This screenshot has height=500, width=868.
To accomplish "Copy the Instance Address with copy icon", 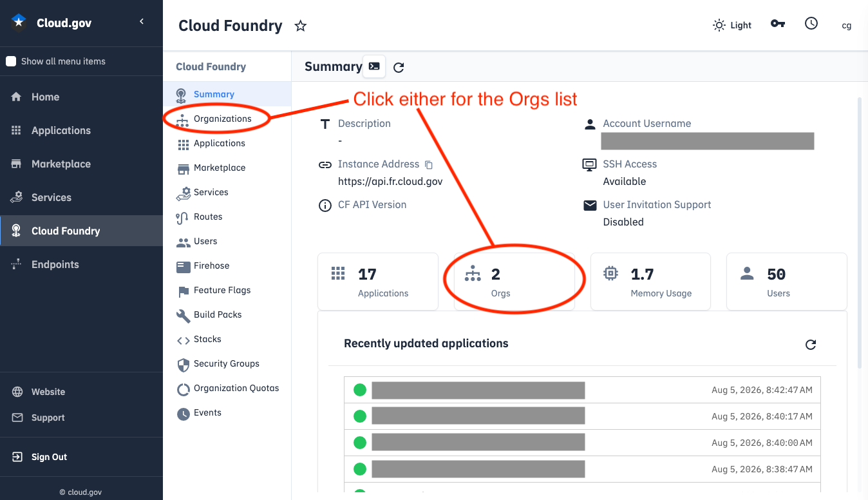I will (x=429, y=165).
